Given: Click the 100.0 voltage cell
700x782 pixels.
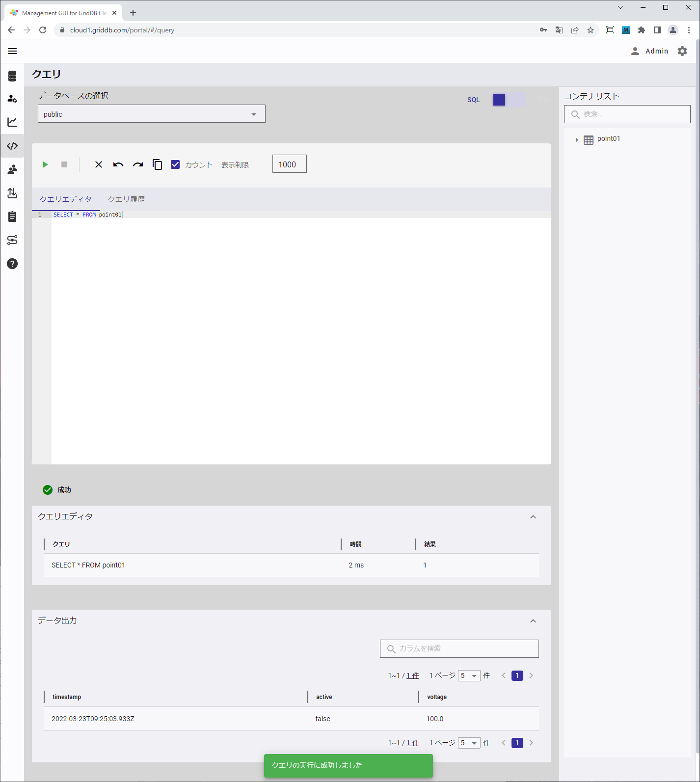Looking at the screenshot, I should point(435,719).
